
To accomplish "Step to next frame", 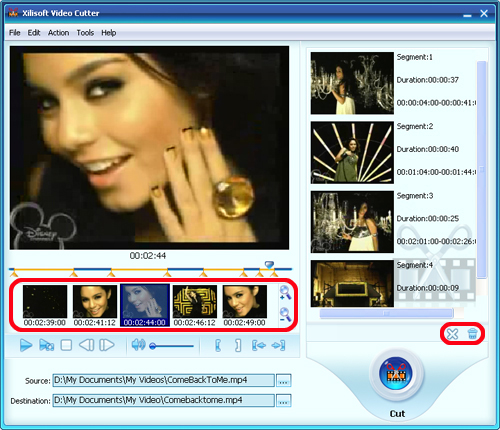I will point(106,345).
